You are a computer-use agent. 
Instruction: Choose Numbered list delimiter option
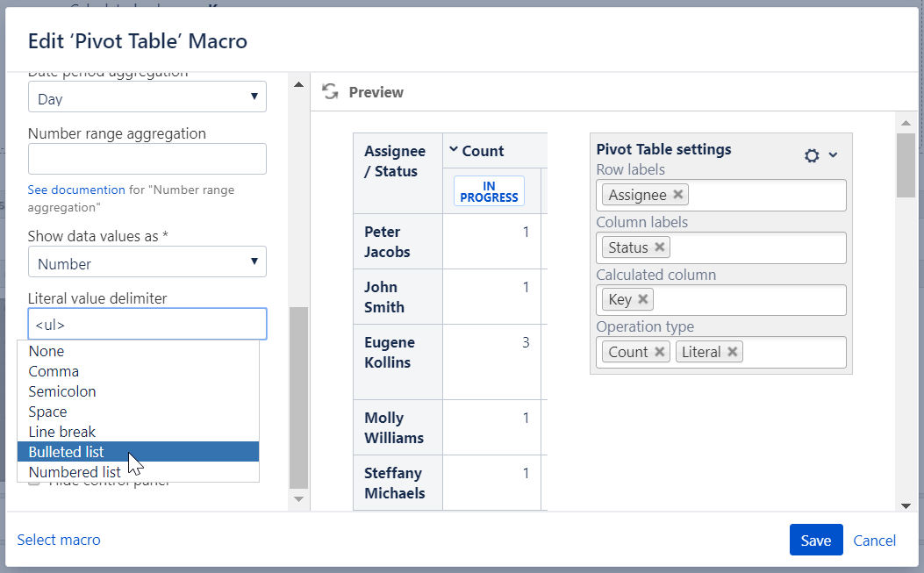(x=75, y=472)
